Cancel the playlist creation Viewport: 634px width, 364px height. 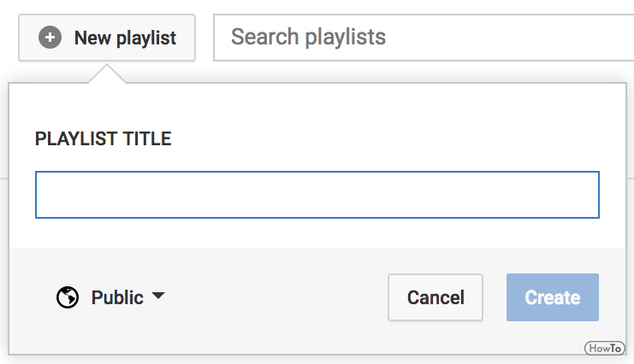(436, 297)
